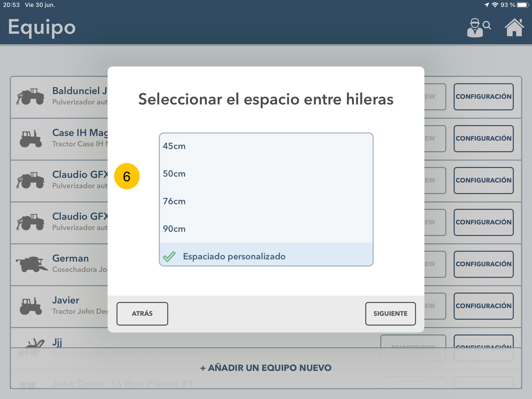Select the 50cm row spacing option
The image size is (532, 399).
pos(174,173)
